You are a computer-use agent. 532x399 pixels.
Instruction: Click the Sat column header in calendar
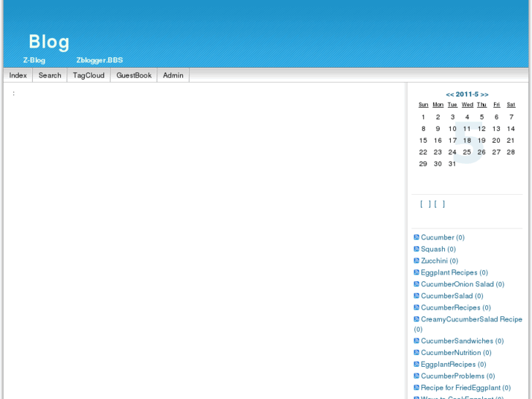(511, 105)
